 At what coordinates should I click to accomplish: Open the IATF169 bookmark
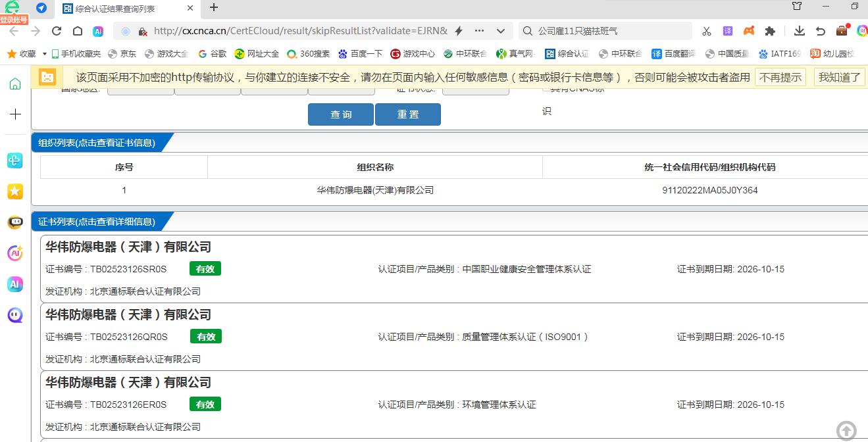click(x=780, y=54)
